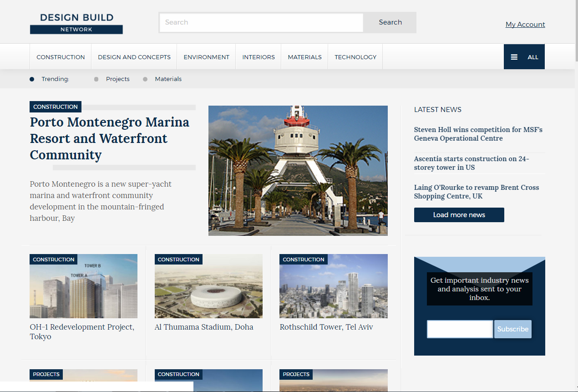The image size is (578, 392).
Task: Open the My Account link
Action: [525, 25]
